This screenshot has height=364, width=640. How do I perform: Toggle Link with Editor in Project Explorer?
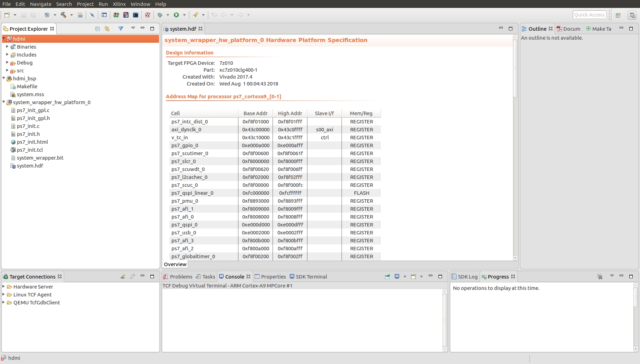click(x=107, y=29)
